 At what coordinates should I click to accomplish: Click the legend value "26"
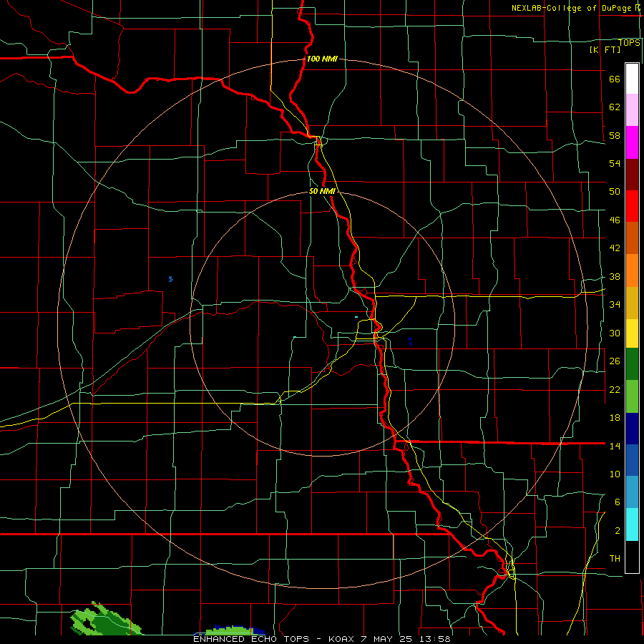pyautogui.click(x=615, y=361)
